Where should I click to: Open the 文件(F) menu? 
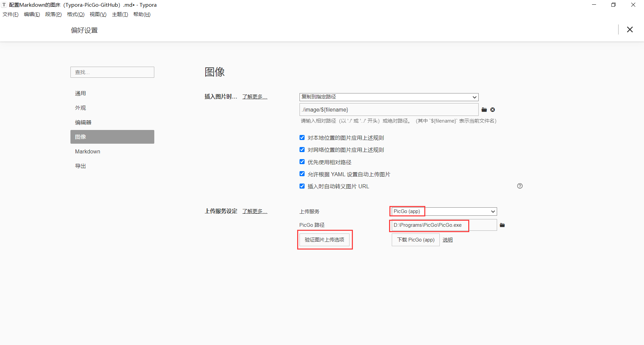coord(10,14)
